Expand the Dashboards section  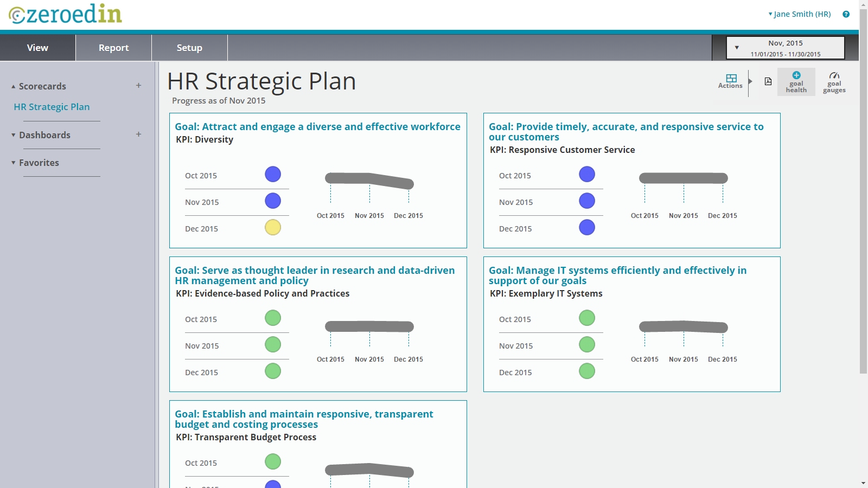(41, 135)
